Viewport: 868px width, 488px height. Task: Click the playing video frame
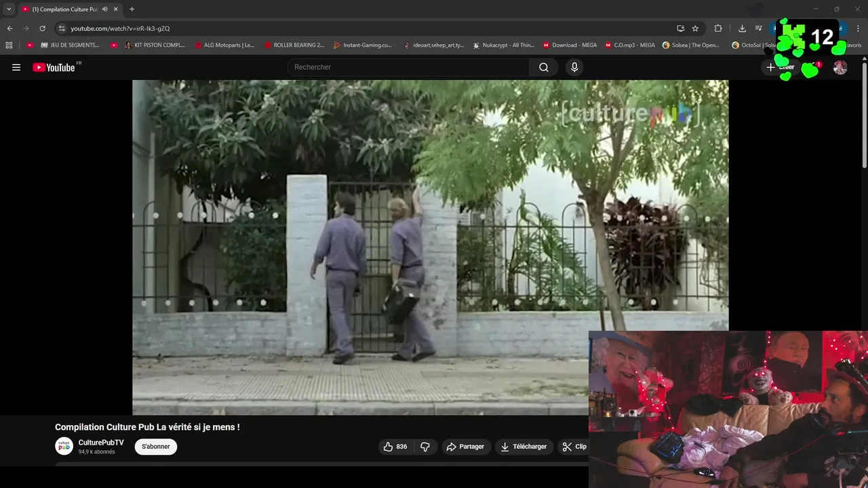point(431,247)
